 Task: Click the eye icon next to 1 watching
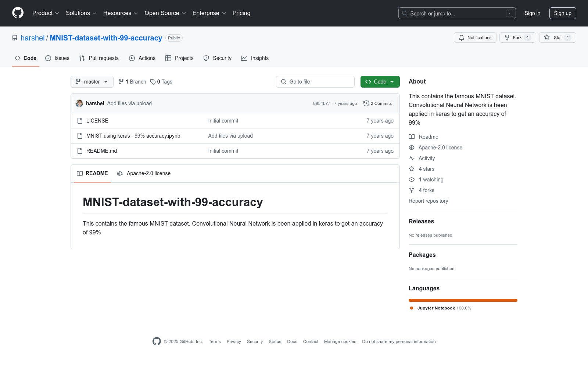[x=412, y=180]
